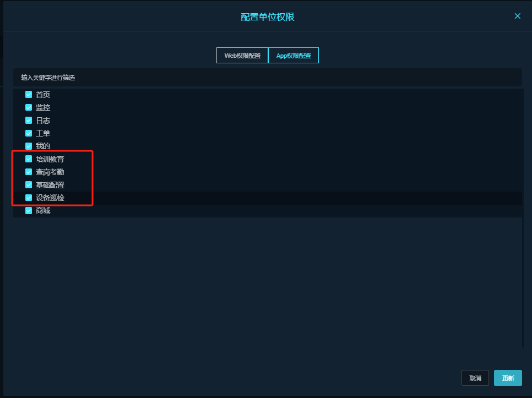This screenshot has width=532, height=398.
Task: Switch to the Web权限配置 tab
Action: [242, 55]
